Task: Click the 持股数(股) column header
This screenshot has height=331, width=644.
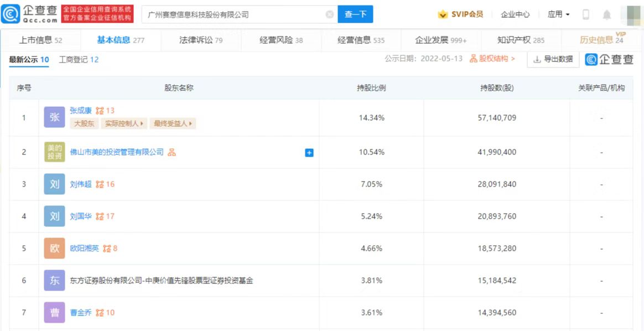Action: tap(497, 88)
